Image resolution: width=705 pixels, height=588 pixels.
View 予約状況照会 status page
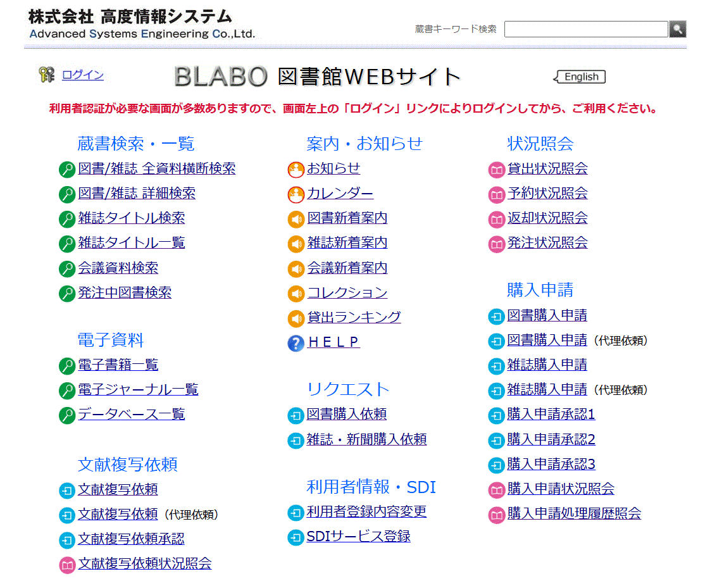[547, 193]
